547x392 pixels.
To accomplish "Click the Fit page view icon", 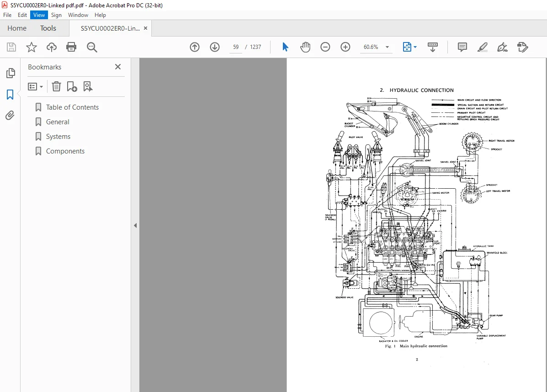I will coord(407,47).
